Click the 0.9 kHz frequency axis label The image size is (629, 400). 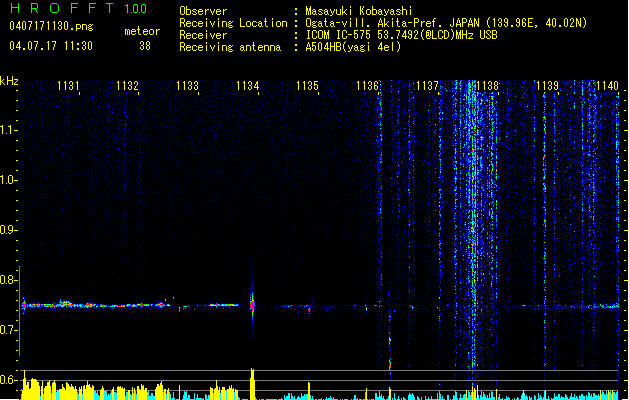tap(8, 230)
